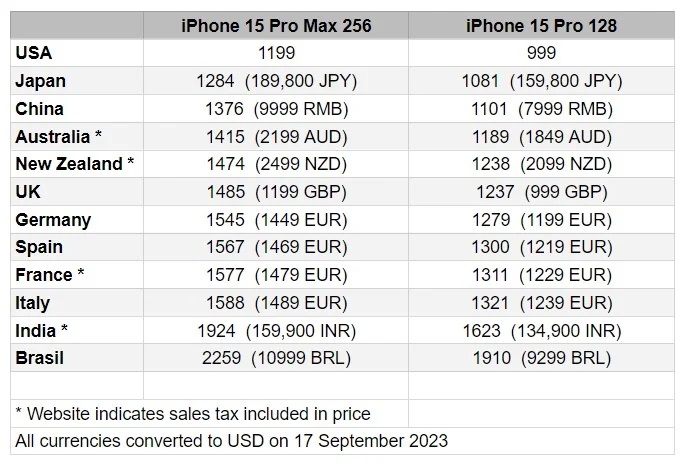The height and width of the screenshot is (466, 684).
Task: Select the iPhone 15 Pro 128 column header
Action: click(x=541, y=26)
